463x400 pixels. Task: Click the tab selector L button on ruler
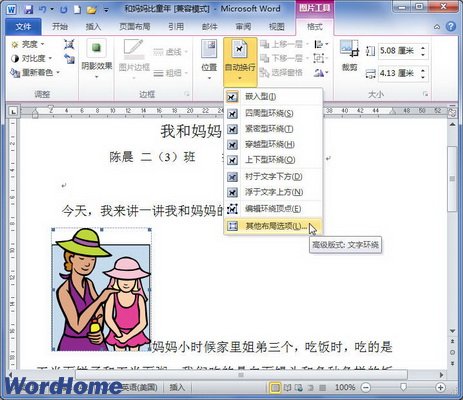click(13, 111)
